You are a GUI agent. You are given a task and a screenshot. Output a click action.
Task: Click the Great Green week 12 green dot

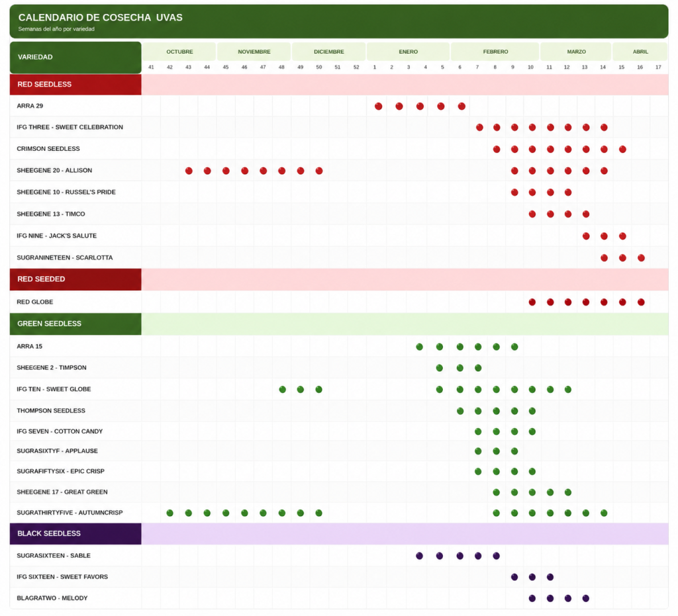pos(567,492)
